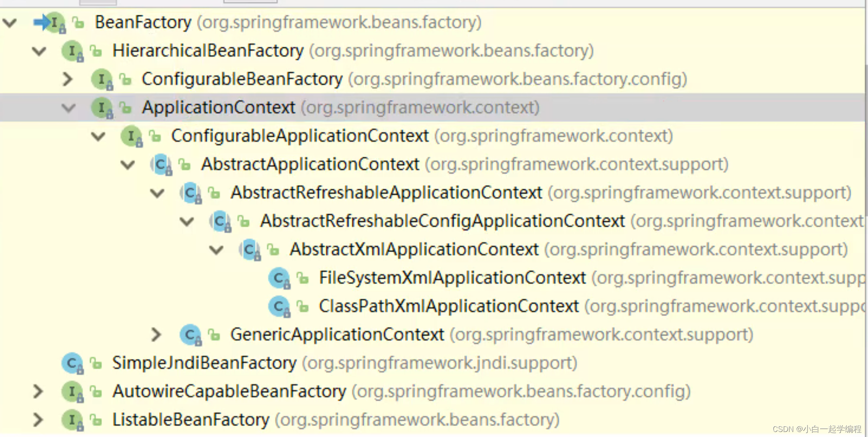This screenshot has width=868, height=437.
Task: Click the public-access icon beside ListableBeanFactory
Action: point(96,420)
